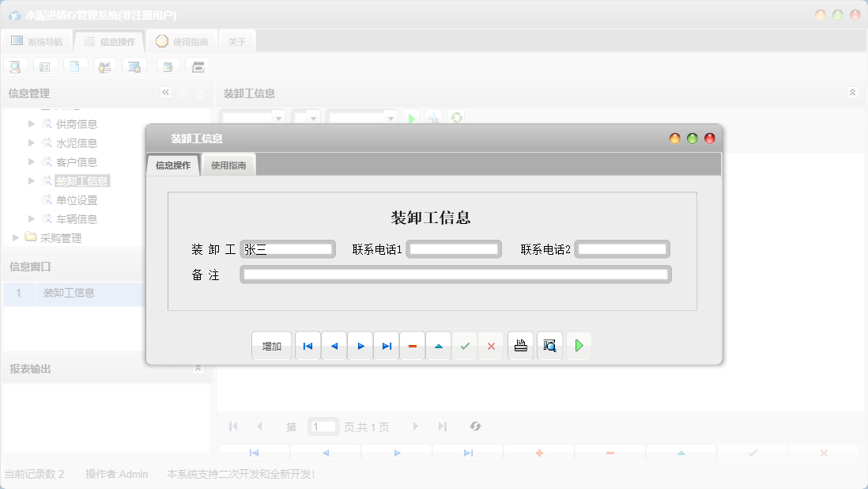Select the 信息操作 tab in dialog
The image size is (868, 489).
172,165
